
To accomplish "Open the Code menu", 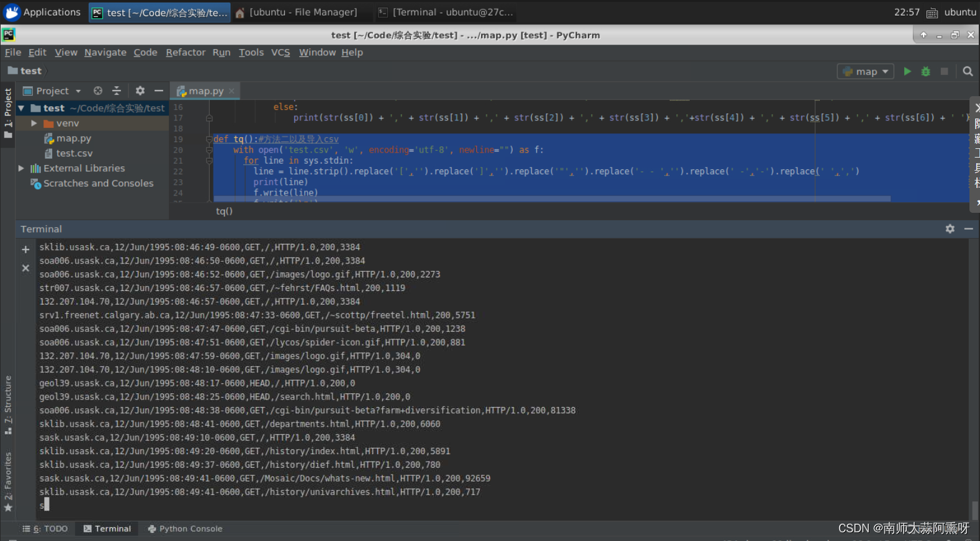I will [x=145, y=53].
